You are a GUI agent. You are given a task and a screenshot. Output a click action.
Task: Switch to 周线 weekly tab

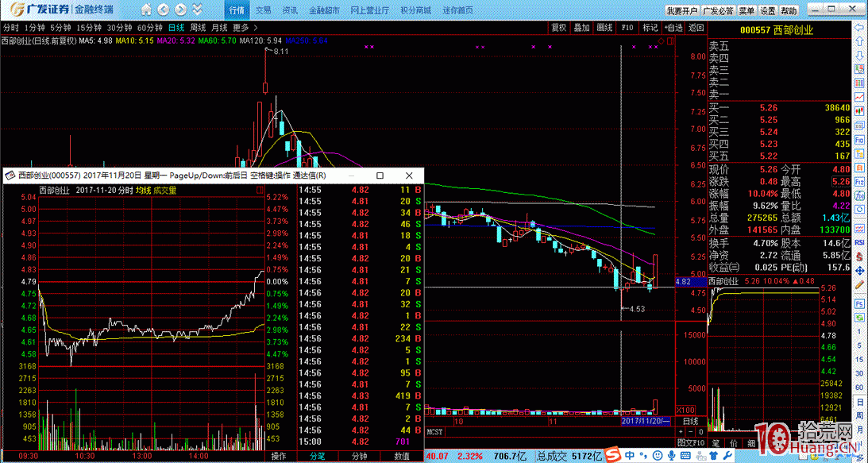(x=198, y=28)
